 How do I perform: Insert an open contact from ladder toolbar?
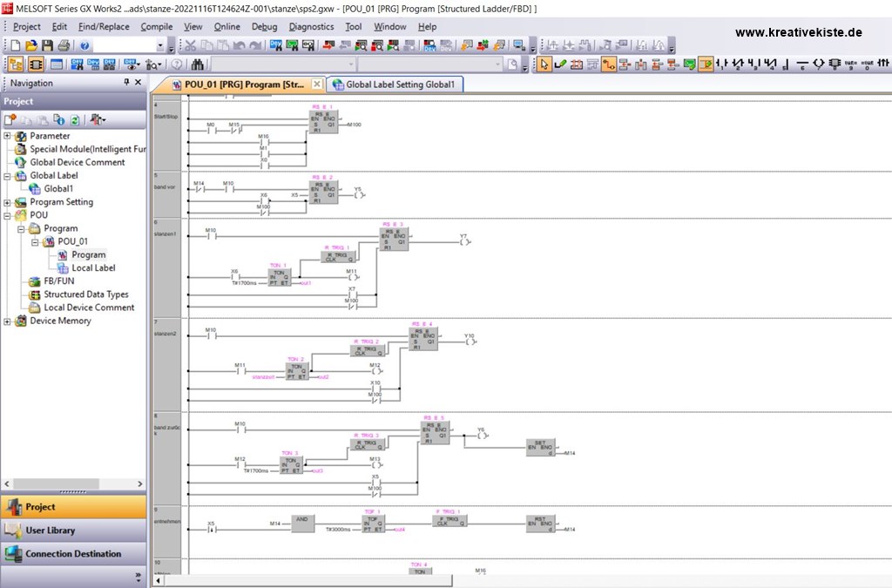[721, 64]
